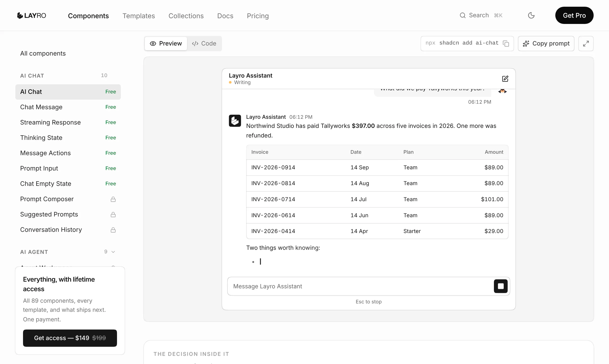This screenshot has height=364, width=609.
Task: Open Prompt Input component
Action: 68,169
